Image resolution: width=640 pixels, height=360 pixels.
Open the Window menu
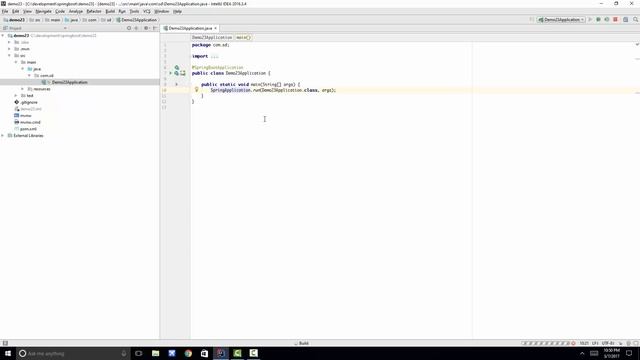coord(162,11)
